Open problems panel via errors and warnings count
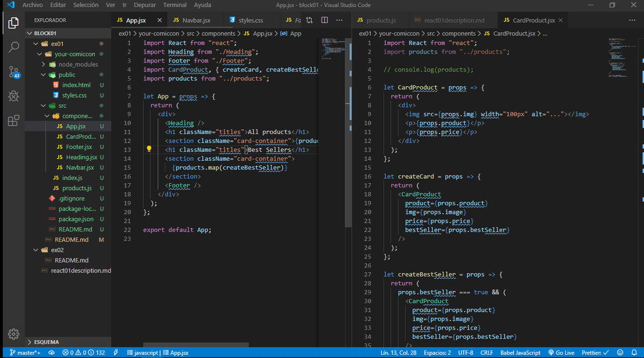Image resolution: width=644 pixels, height=358 pixels. click(84, 353)
